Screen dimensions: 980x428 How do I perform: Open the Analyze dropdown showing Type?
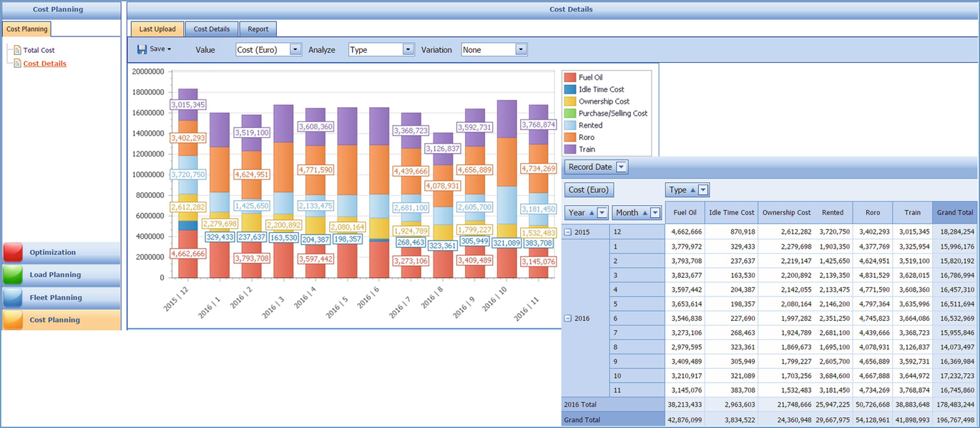pos(408,49)
